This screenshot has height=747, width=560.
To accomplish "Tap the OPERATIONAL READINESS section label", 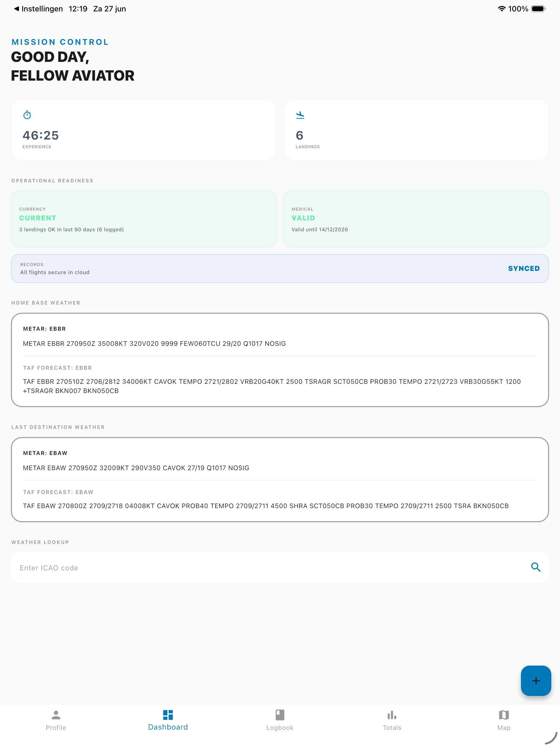I will click(x=52, y=181).
